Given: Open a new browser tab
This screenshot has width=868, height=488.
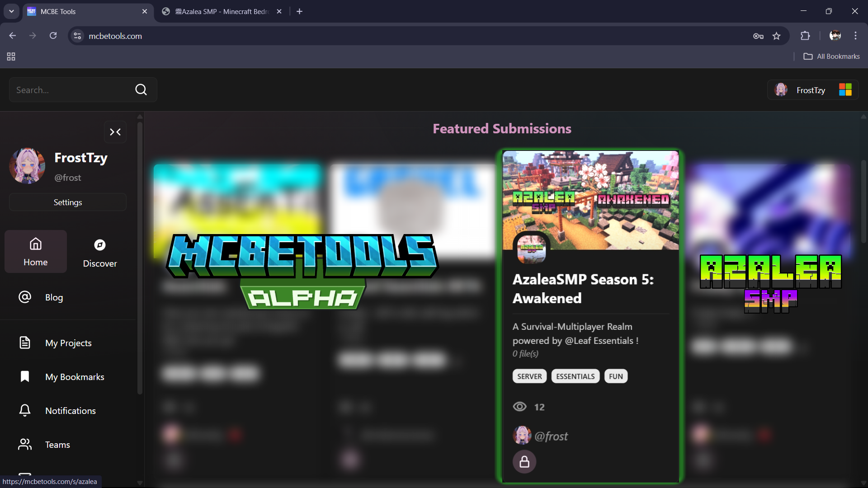Looking at the screenshot, I should [x=300, y=11].
